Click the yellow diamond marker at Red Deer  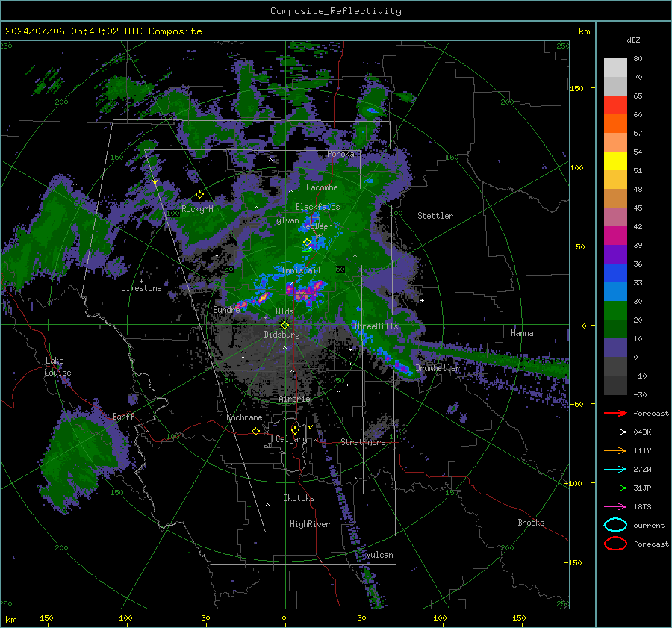[308, 243]
